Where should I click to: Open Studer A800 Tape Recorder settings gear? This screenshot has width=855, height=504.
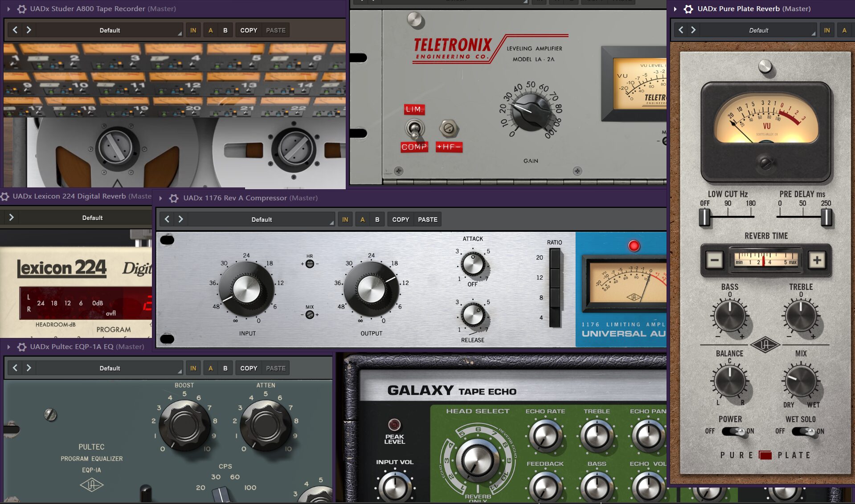coord(21,9)
